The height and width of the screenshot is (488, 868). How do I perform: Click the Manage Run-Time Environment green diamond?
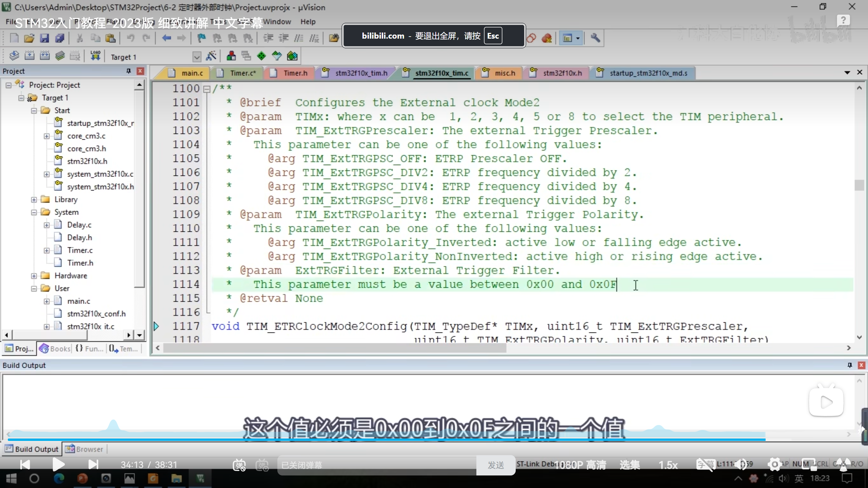261,56
